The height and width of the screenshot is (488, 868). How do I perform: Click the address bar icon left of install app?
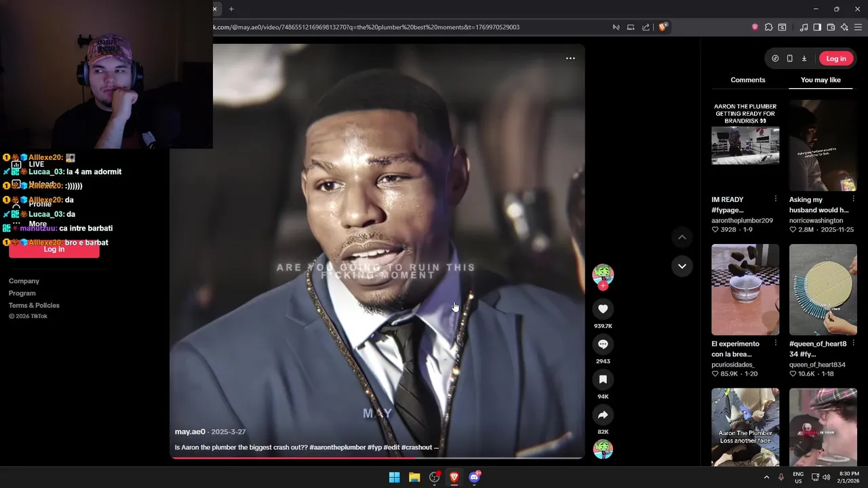click(616, 27)
